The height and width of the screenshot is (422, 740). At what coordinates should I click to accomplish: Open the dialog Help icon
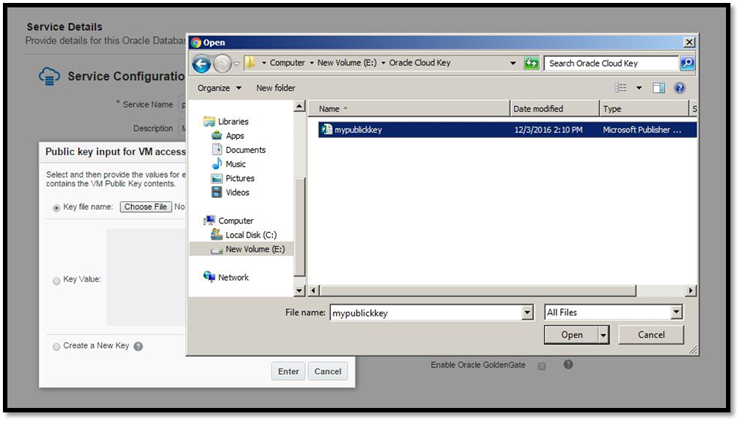pyautogui.click(x=680, y=88)
